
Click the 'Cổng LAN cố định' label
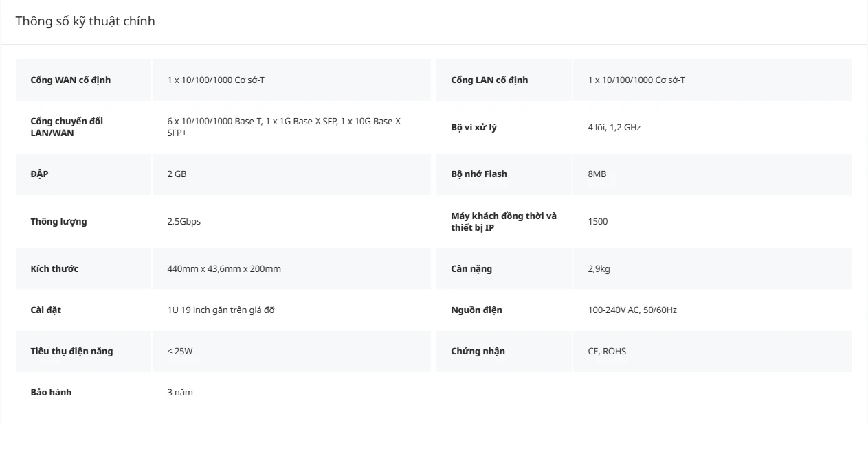pyautogui.click(x=489, y=80)
